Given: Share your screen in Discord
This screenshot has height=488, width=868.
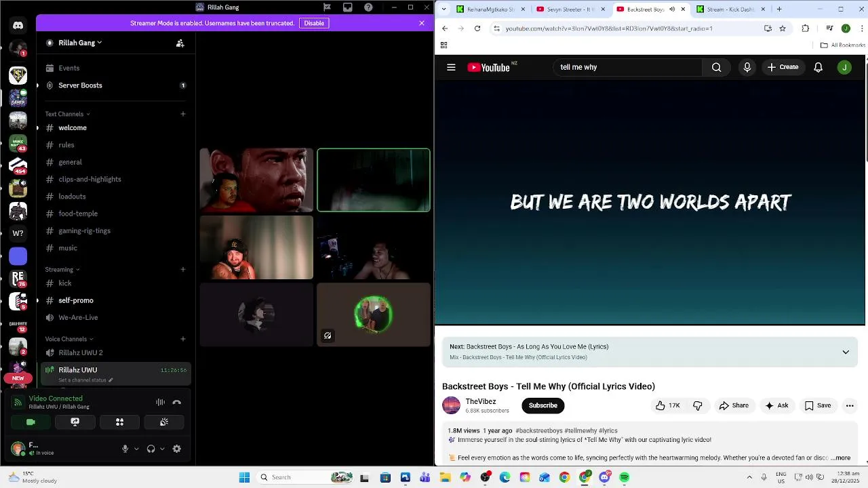Looking at the screenshot, I should click(x=75, y=422).
